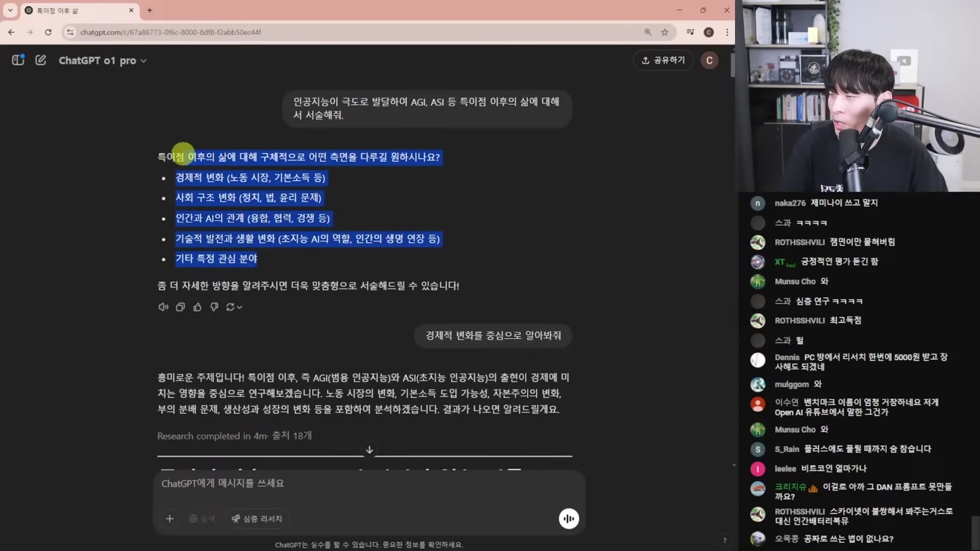Toggle the 심층 리서치 deep research button
Image resolution: width=980 pixels, height=551 pixels.
tap(257, 519)
